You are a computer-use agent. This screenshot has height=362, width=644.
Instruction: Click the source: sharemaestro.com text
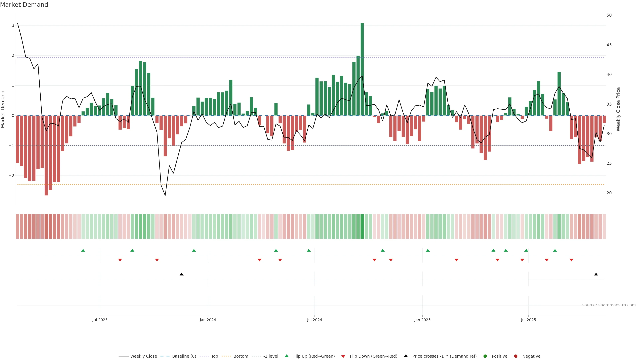609,305
